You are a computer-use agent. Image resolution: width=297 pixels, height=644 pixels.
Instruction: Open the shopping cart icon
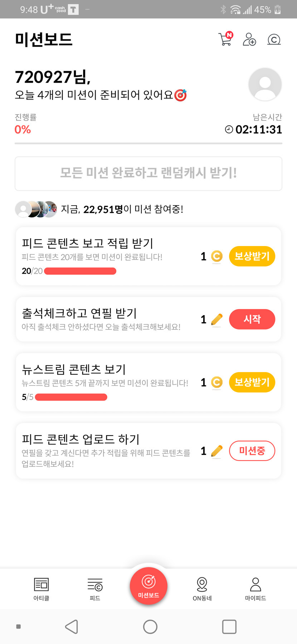225,39
